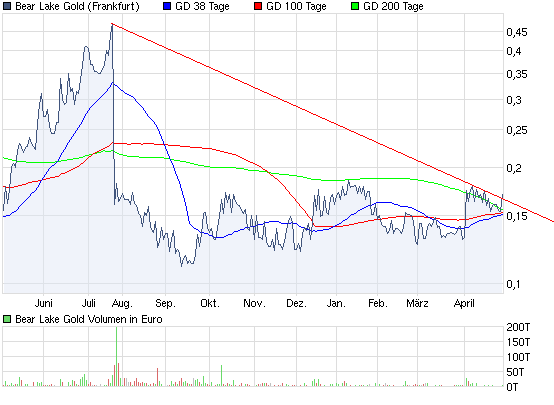
Task: Click the März month label
Action: pos(417,303)
